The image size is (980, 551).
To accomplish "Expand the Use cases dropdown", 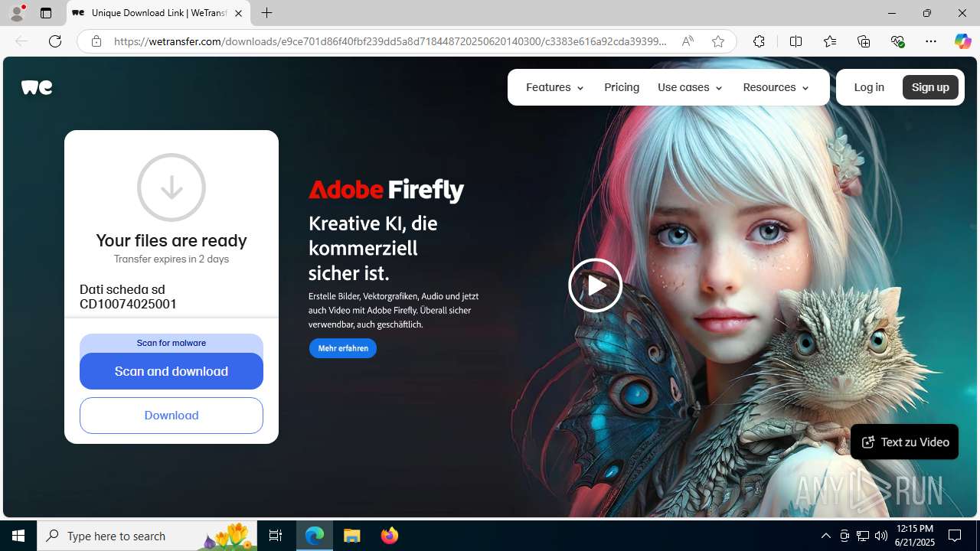I will click(x=690, y=87).
